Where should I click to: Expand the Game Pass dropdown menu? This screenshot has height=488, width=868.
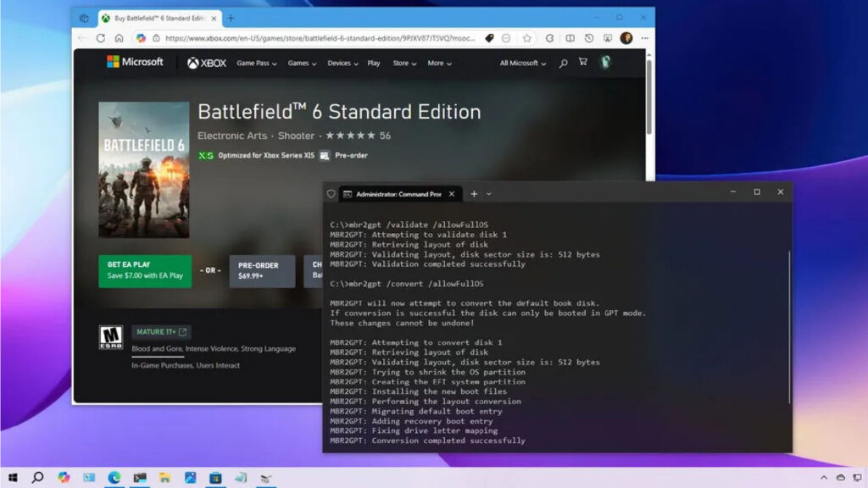click(257, 64)
